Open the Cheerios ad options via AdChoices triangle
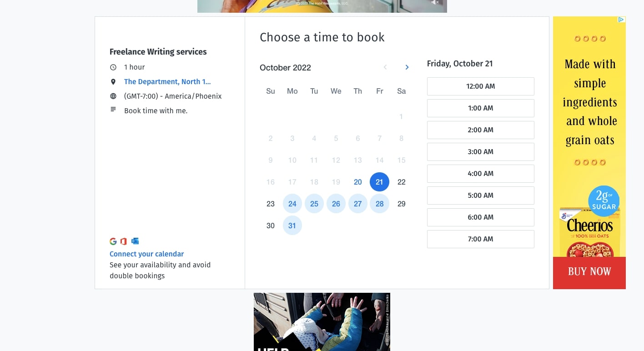 click(620, 20)
